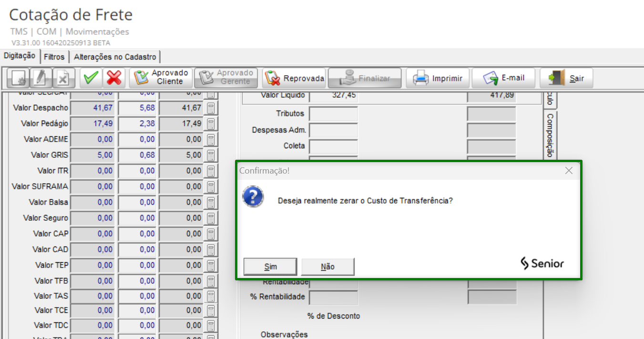The image size is (644, 339).
Task: Click Aprovado Gerente button
Action: (226, 78)
